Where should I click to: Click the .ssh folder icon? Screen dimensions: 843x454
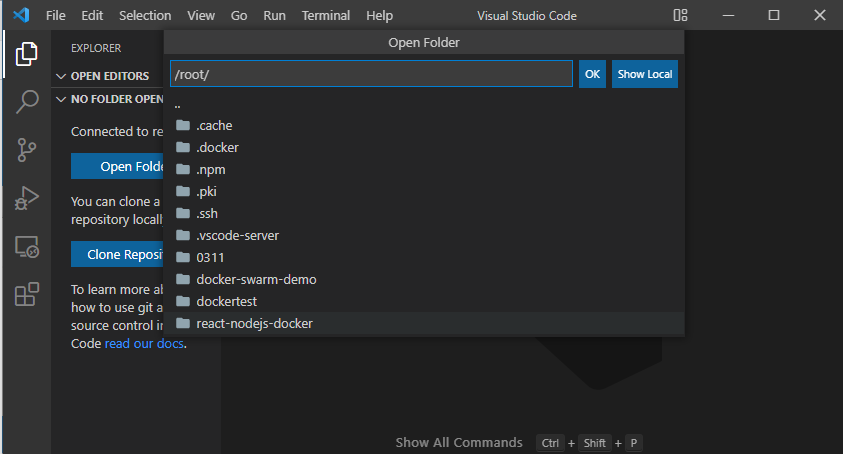pyautogui.click(x=183, y=214)
